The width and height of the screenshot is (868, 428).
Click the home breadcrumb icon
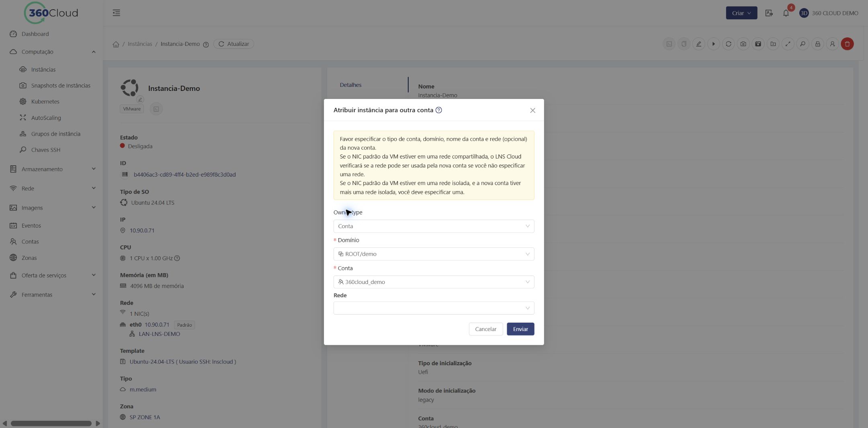click(116, 44)
